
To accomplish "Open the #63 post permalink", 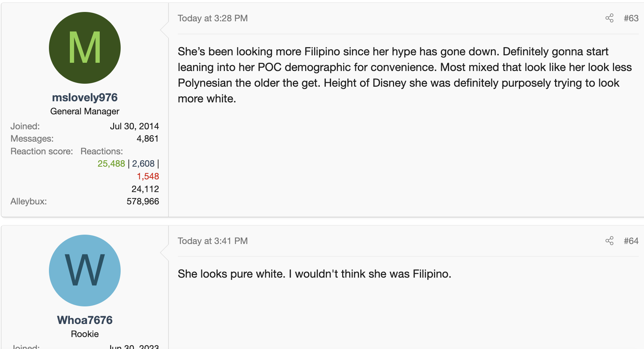I will pos(631,18).
